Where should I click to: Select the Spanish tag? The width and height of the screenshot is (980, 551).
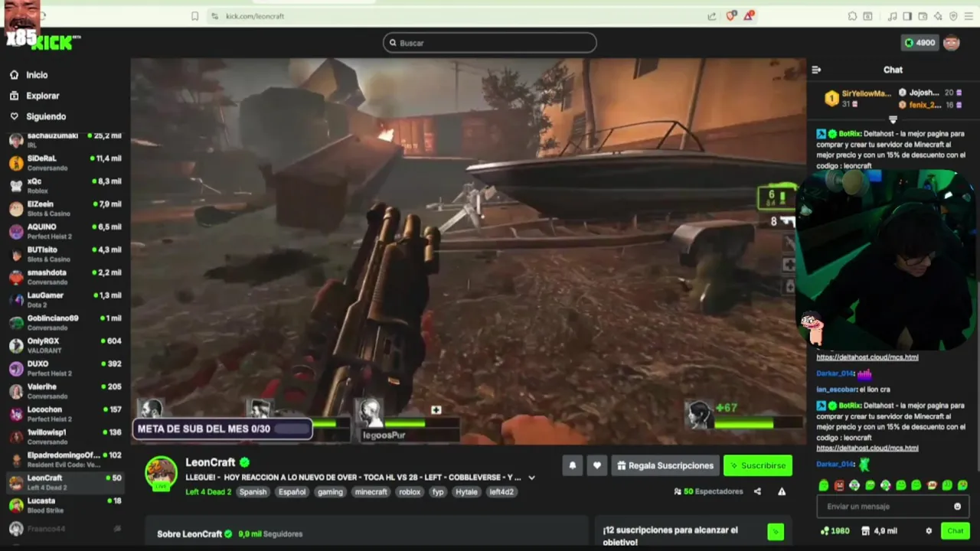253,492
